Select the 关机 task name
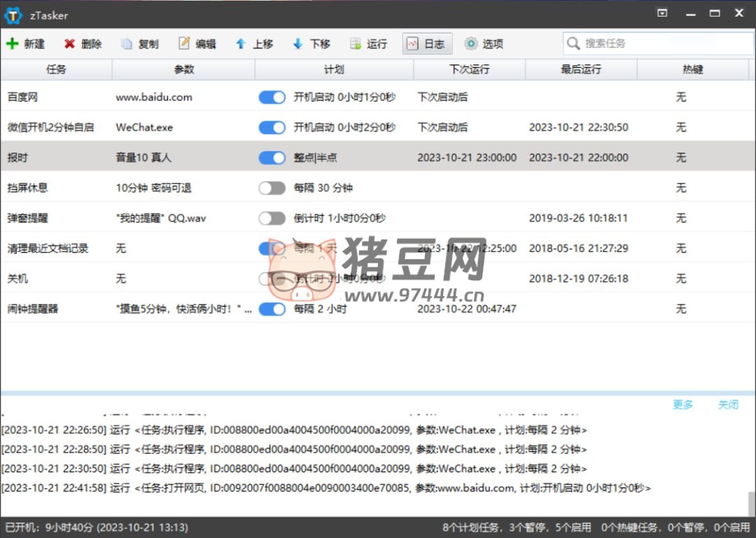 (x=17, y=278)
